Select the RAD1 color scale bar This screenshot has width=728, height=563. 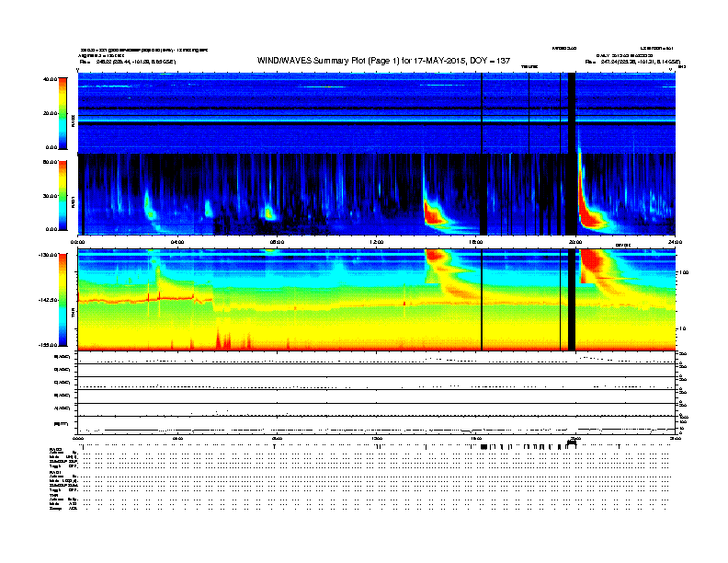(63, 196)
